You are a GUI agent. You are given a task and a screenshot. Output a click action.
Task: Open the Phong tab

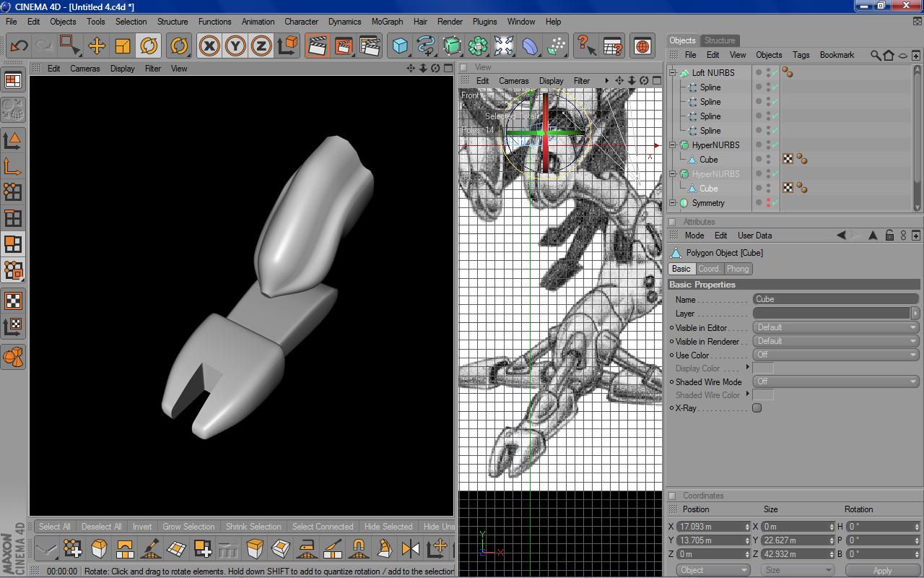[x=738, y=269]
